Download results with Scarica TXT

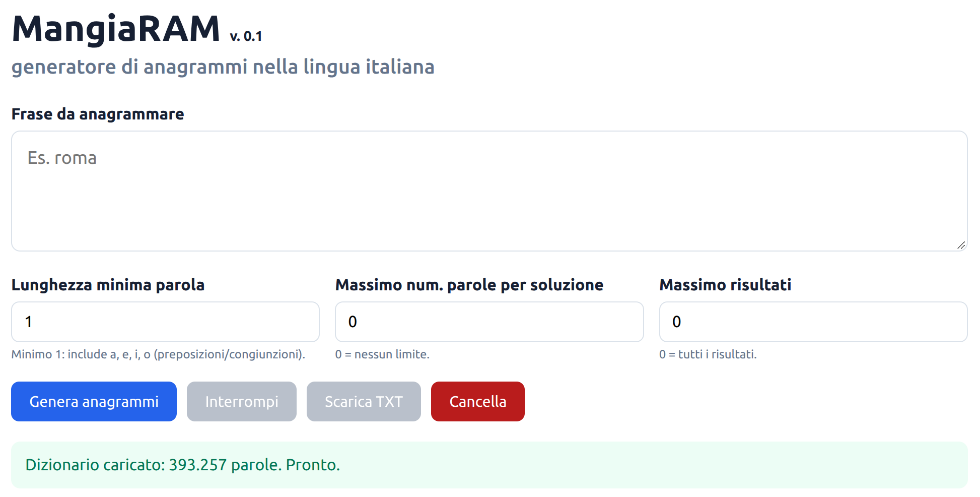(x=364, y=401)
